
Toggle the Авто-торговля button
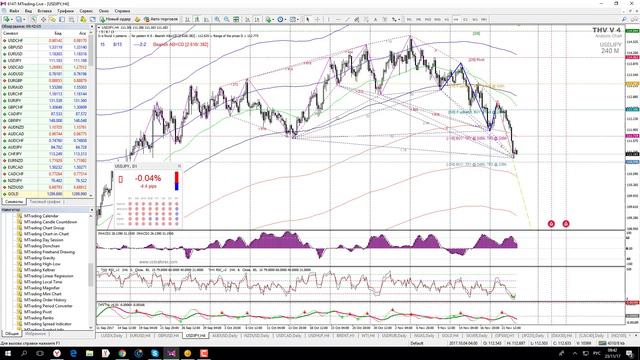pyautogui.click(x=161, y=19)
